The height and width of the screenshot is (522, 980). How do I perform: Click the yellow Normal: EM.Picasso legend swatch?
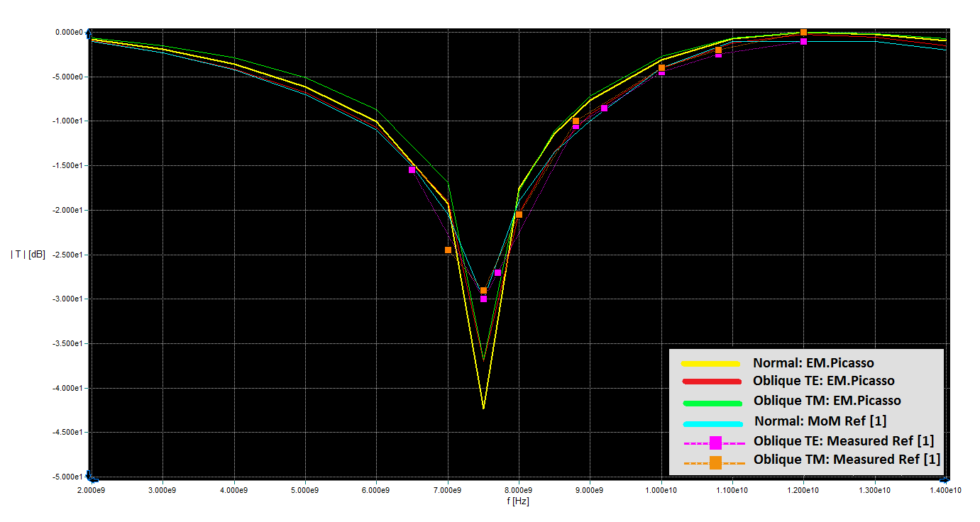click(x=711, y=364)
